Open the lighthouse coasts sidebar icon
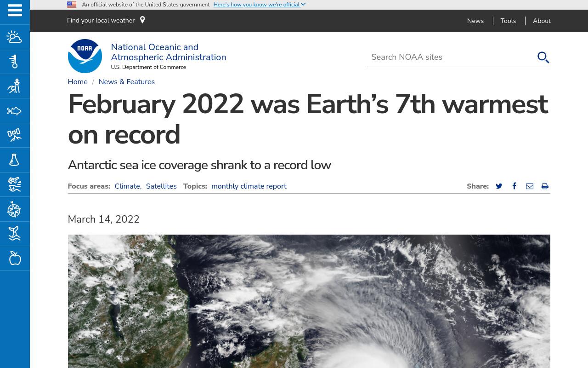588x368 pixels. pyautogui.click(x=15, y=86)
